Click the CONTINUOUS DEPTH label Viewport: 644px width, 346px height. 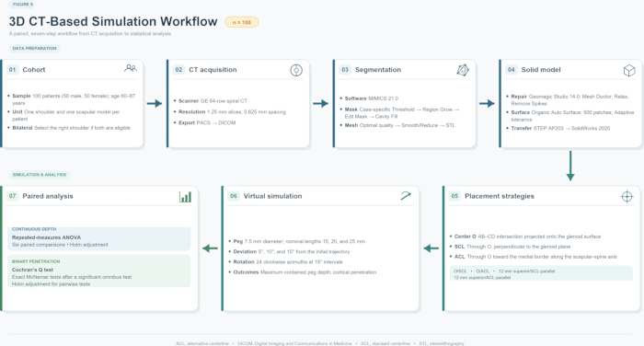point(34,229)
